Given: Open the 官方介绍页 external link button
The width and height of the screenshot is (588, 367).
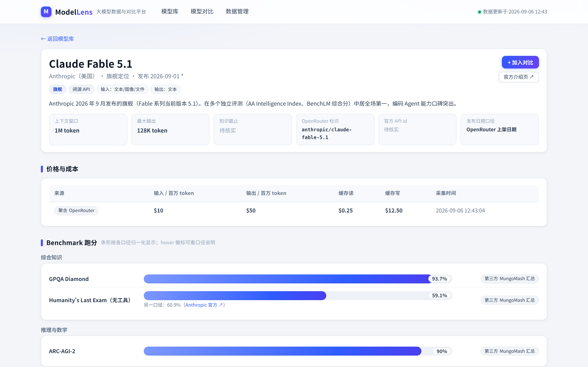Looking at the screenshot, I should (519, 77).
